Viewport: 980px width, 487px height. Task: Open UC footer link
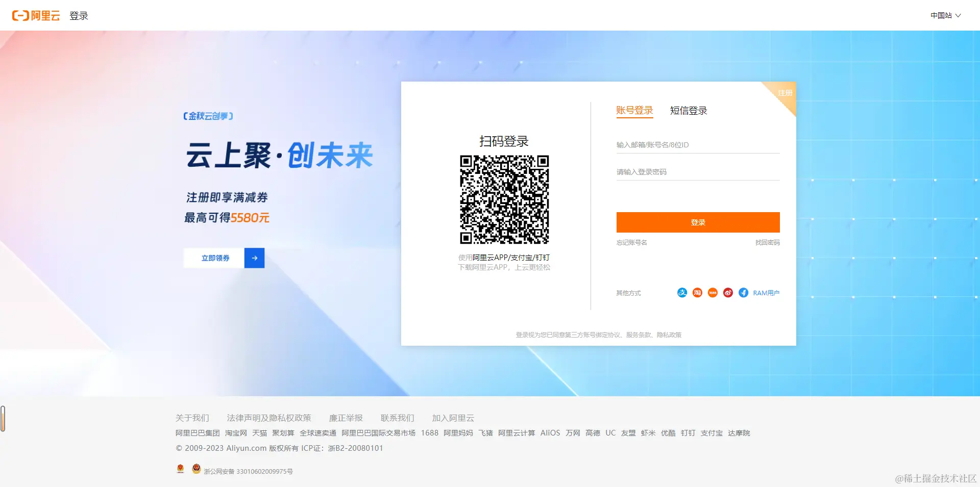tap(610, 433)
